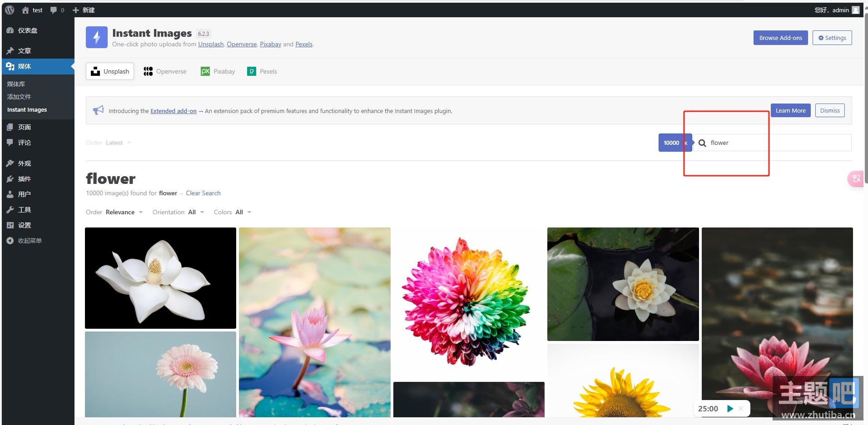868x425 pixels.
Task: Follow the Unsplash link in the tagline
Action: [x=211, y=44]
